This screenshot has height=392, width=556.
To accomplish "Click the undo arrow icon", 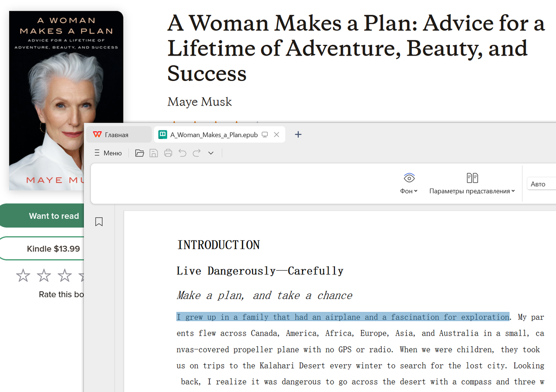I will pyautogui.click(x=183, y=153).
